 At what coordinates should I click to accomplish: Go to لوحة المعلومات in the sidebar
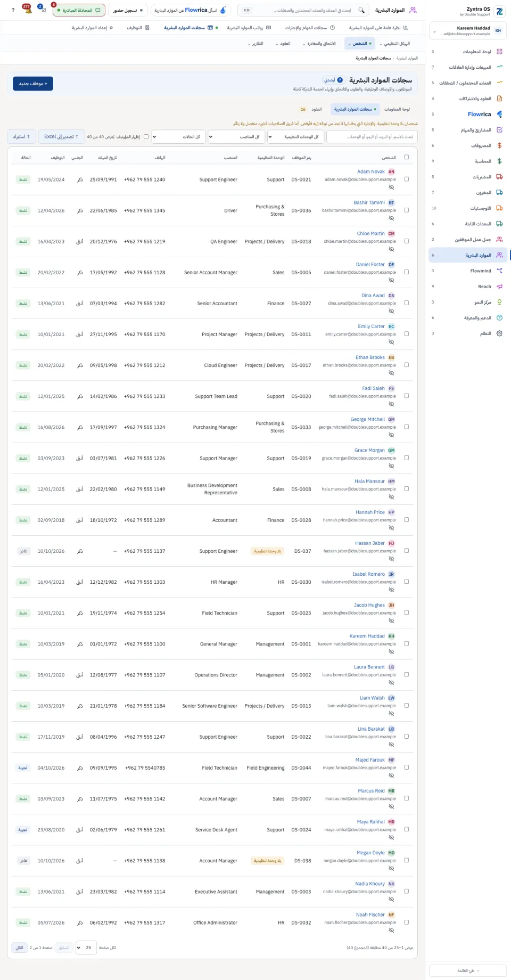click(467, 52)
